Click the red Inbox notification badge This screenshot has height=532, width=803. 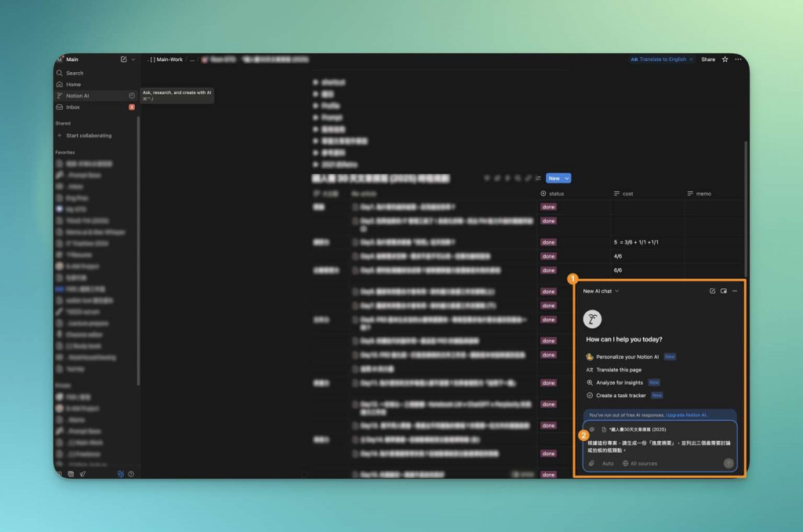coord(132,107)
